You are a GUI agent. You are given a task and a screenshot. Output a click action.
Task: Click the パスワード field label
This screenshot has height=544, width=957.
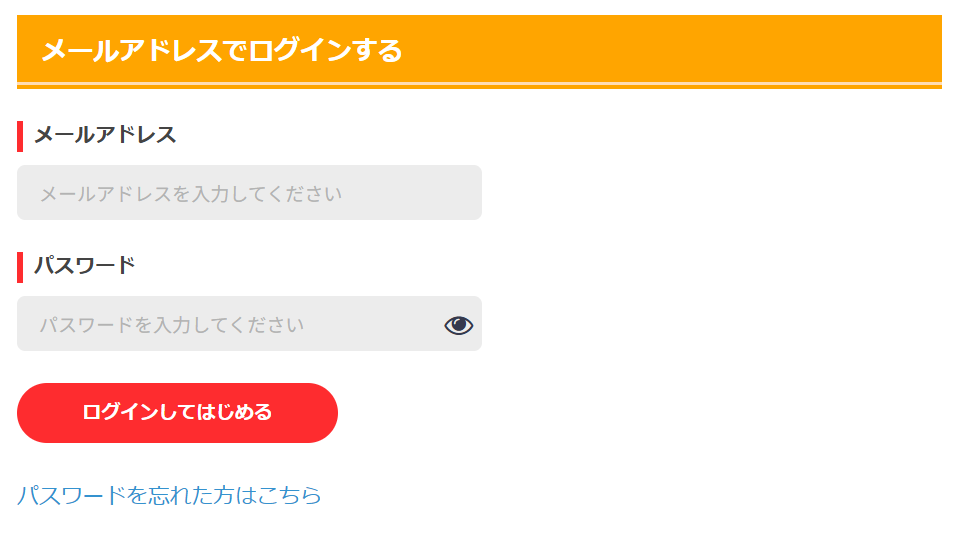tap(85, 266)
